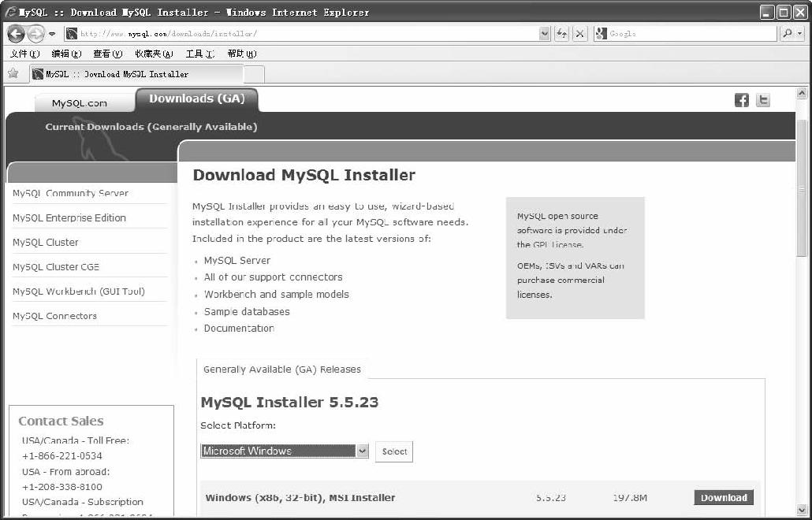This screenshot has width=812, height=520.
Task: Click the page scroll down arrow
Action: tap(802, 509)
